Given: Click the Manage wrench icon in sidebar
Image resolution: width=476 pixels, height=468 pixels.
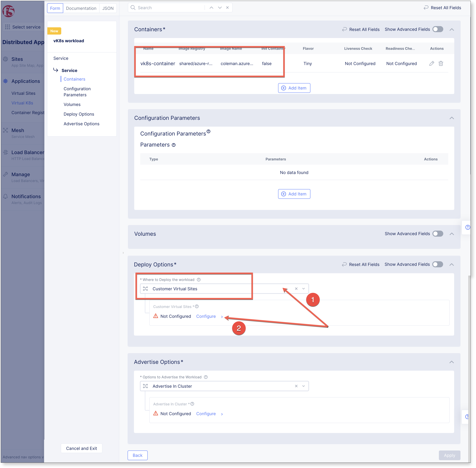Looking at the screenshot, I should pos(5,174).
